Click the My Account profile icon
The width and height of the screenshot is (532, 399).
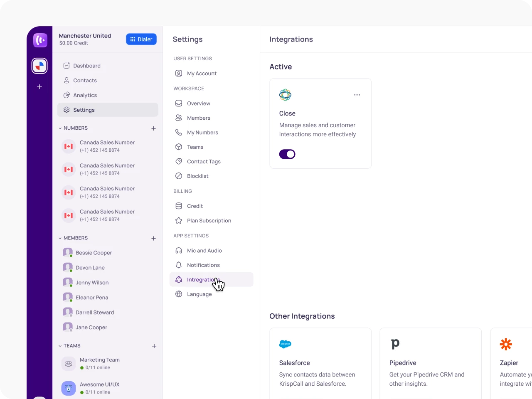pyautogui.click(x=179, y=74)
